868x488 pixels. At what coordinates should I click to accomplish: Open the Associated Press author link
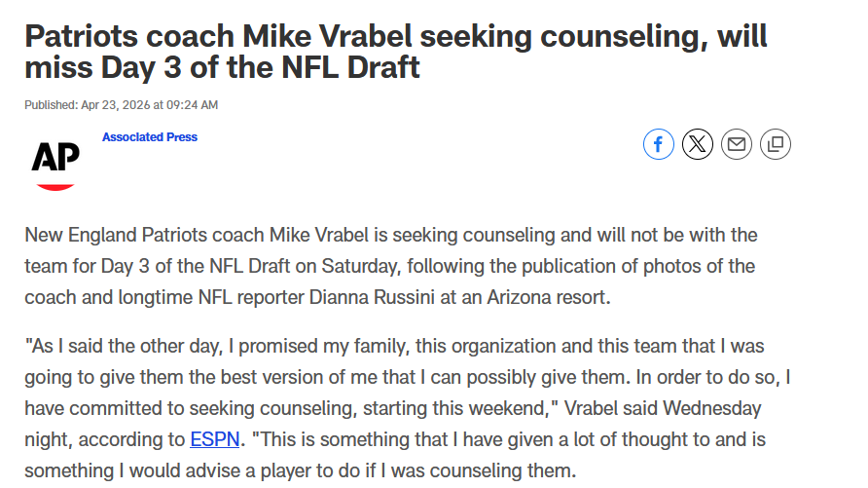coord(150,136)
